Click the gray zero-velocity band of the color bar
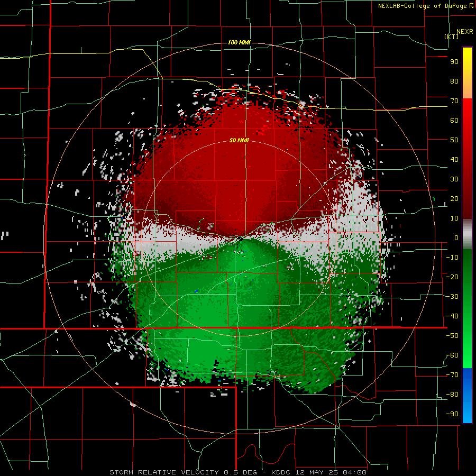The height and width of the screenshot is (476, 476). 467,234
